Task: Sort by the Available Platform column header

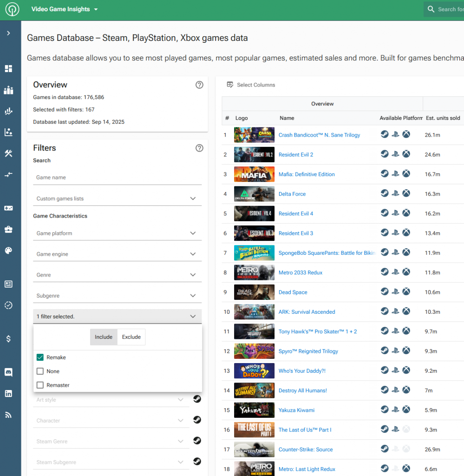Action: point(401,118)
